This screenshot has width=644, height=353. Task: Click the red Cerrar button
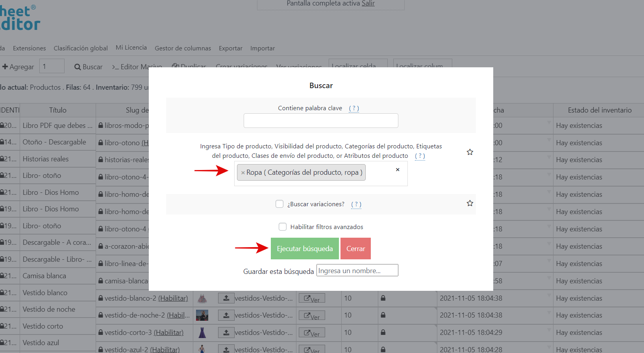[x=355, y=249]
